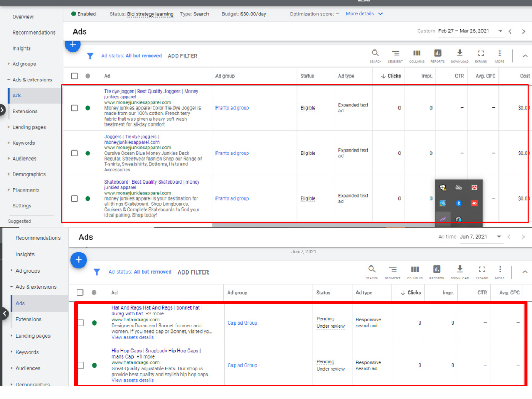Click the blue plus button in the upper Ads panel
The height and width of the screenshot is (399, 532).
click(72, 45)
